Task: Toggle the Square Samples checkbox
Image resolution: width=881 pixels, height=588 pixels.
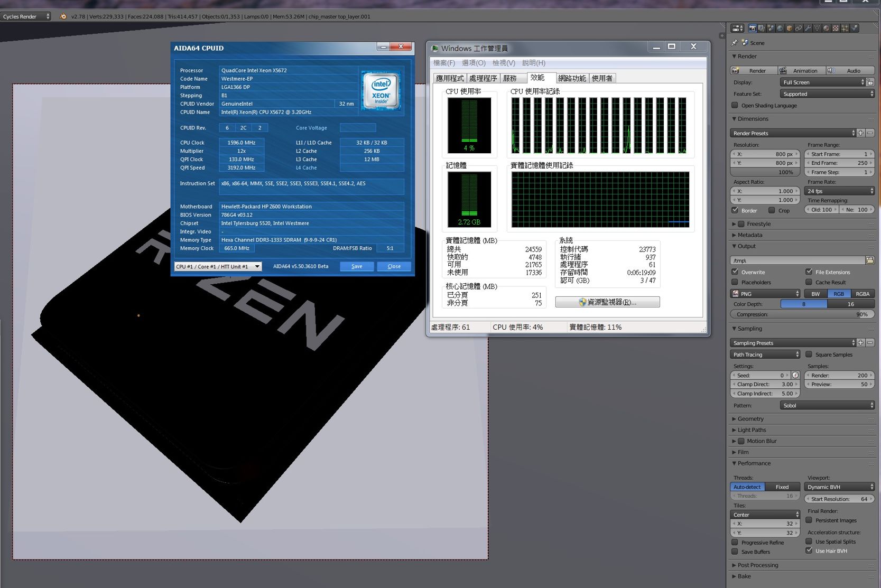Action: [809, 354]
